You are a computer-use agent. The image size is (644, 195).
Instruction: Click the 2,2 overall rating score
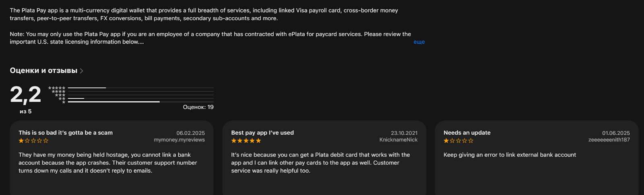[x=25, y=95]
